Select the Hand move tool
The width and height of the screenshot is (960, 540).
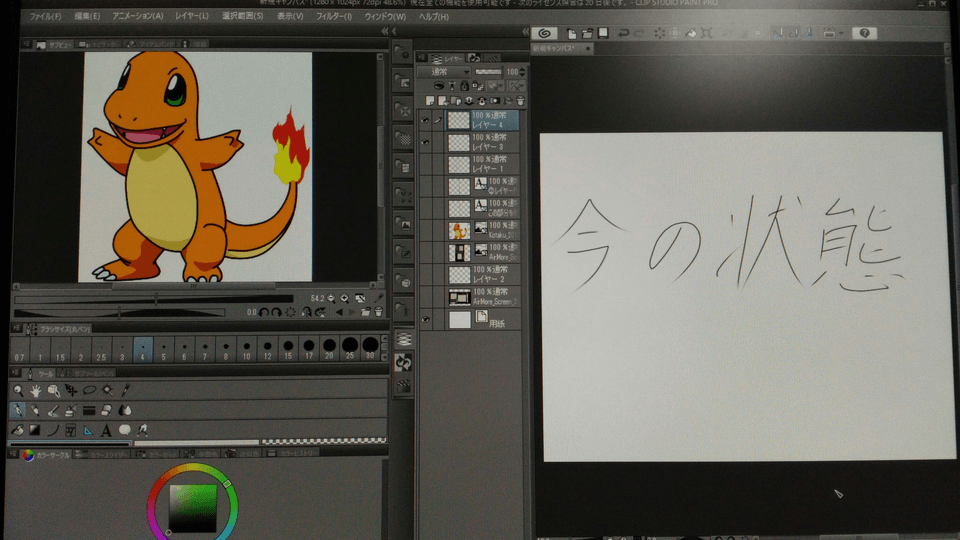click(x=36, y=390)
